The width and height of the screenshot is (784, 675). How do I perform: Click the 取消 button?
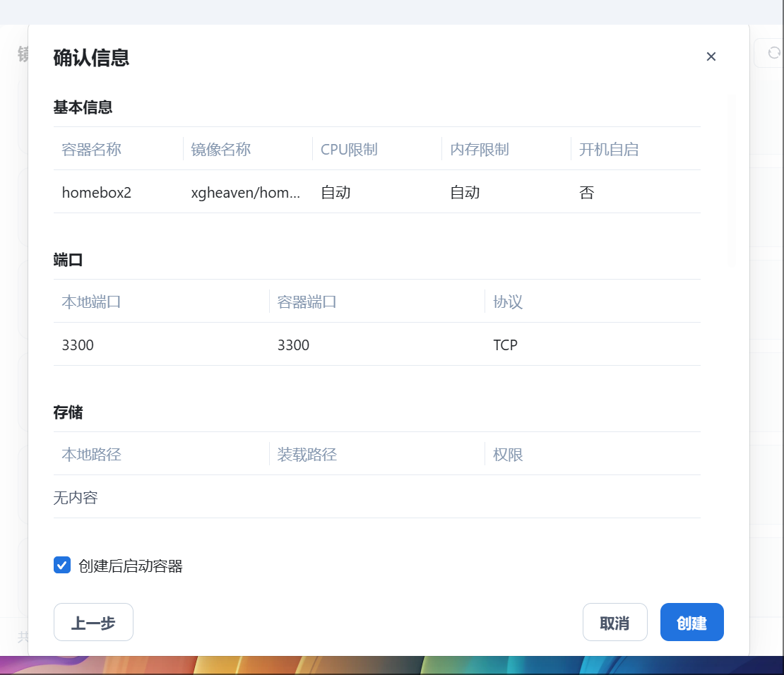coord(615,623)
